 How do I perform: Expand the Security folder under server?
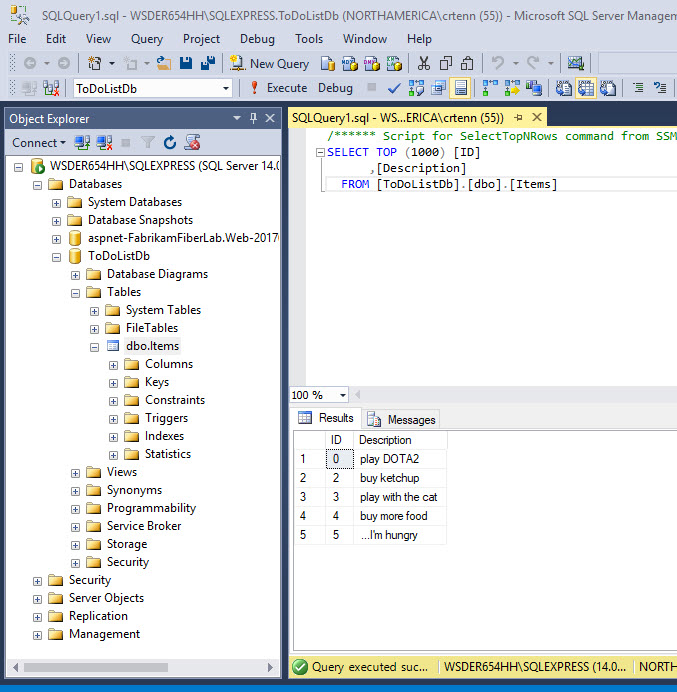click(38, 580)
